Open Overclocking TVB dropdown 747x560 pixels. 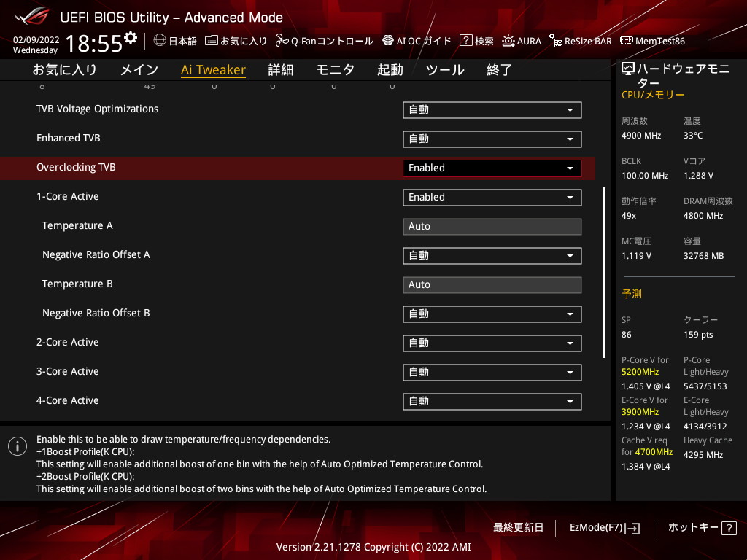pyautogui.click(x=492, y=168)
